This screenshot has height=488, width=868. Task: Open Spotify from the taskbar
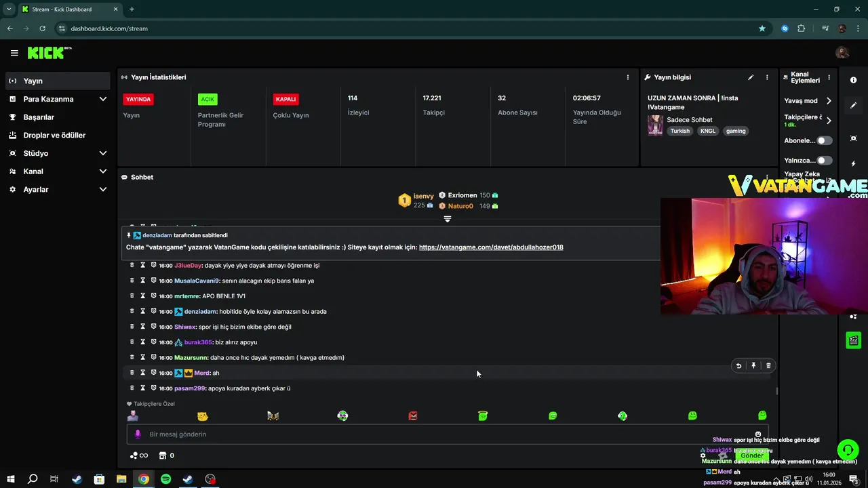[x=166, y=479]
